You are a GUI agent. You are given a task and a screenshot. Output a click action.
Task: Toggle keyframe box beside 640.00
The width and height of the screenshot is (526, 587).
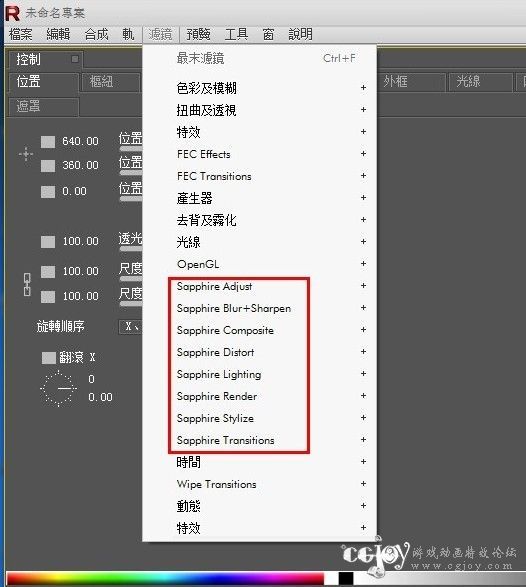(x=48, y=142)
